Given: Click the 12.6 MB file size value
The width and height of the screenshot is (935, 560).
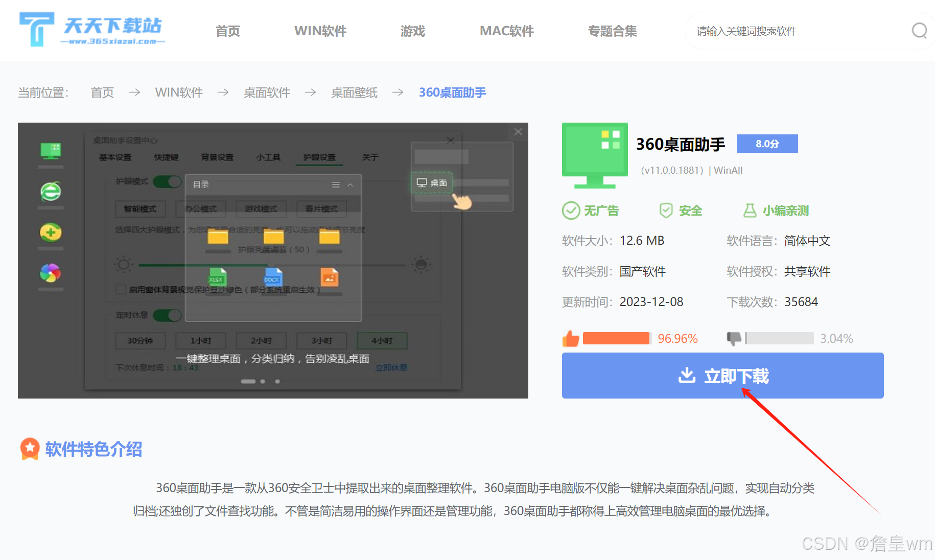Looking at the screenshot, I should click(642, 241).
